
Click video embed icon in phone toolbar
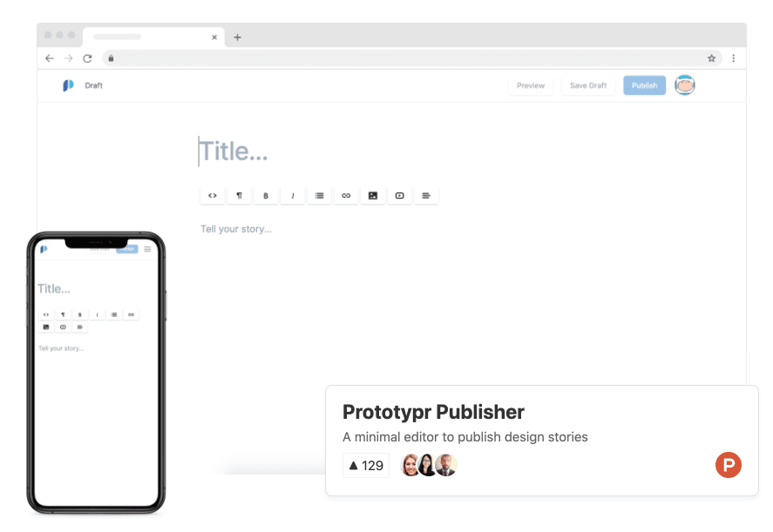click(x=63, y=327)
